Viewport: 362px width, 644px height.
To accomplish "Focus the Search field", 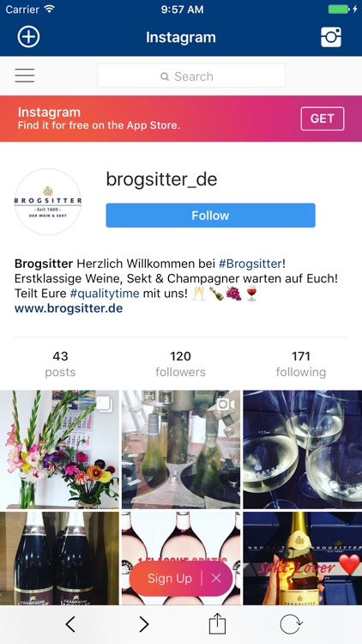I will (191, 76).
